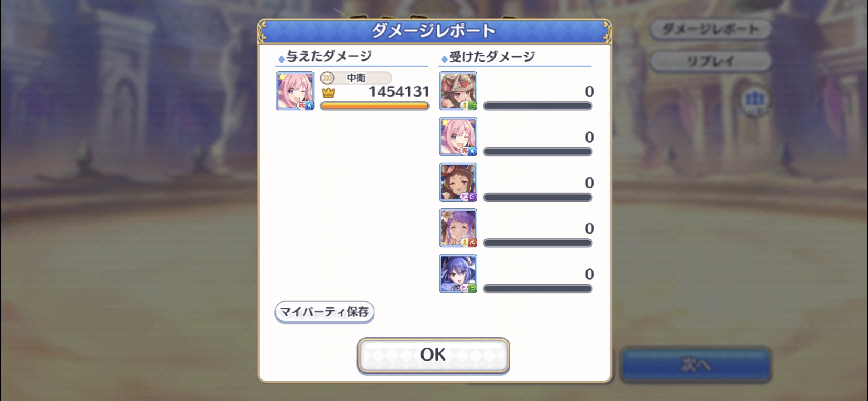The image size is (868, 401).
Task: Click the ダメージレポート title header
Action: click(434, 31)
